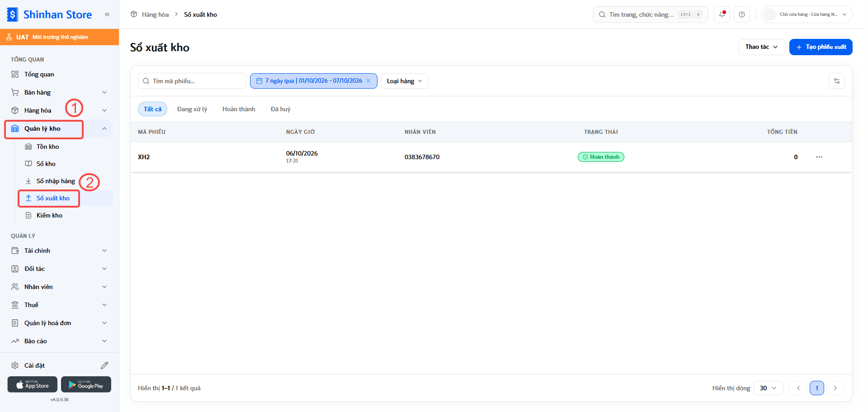Click the pencil edit icon beside Cài đặt
This screenshot has width=868, height=412.
(104, 365)
